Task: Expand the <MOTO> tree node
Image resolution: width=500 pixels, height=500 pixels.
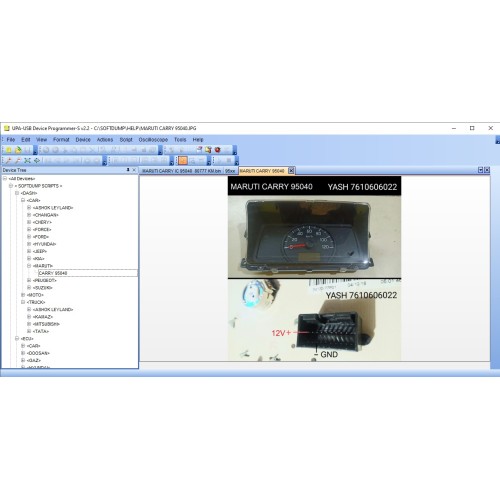Action: (x=23, y=295)
